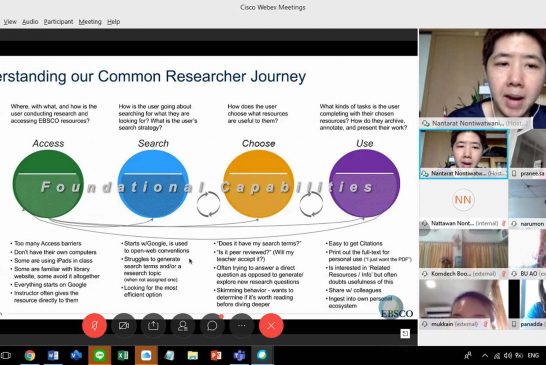Open the Webex Meetings taskbar icon
This screenshot has width=546, height=365.
[262, 355]
